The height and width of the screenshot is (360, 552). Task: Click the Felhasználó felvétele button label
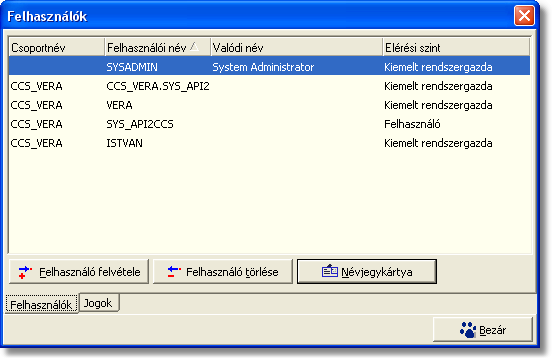click(90, 272)
